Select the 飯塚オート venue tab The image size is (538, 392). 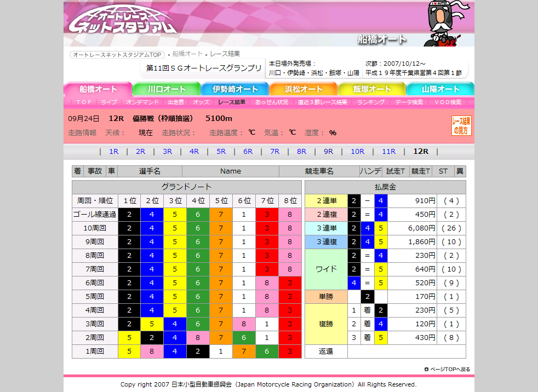372,89
